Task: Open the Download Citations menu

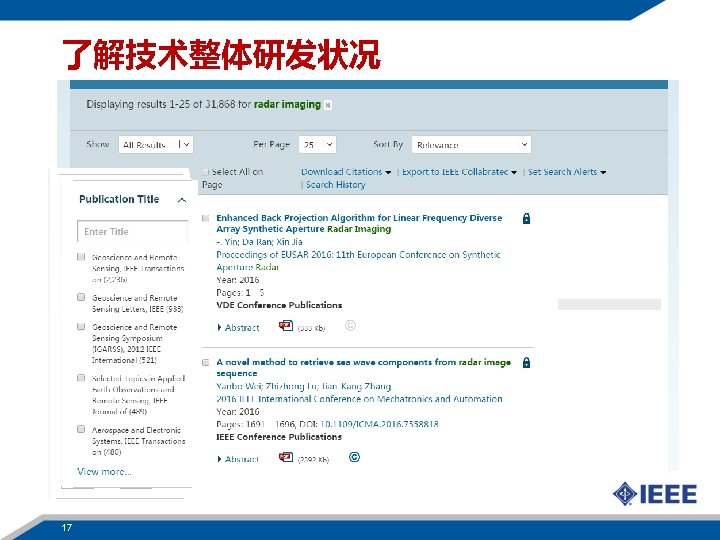Action: 346,172
